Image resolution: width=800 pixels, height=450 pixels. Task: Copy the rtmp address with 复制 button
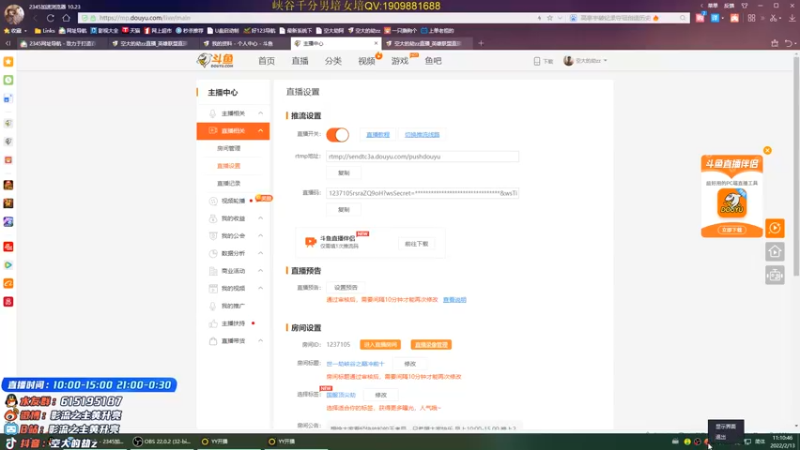pos(344,173)
